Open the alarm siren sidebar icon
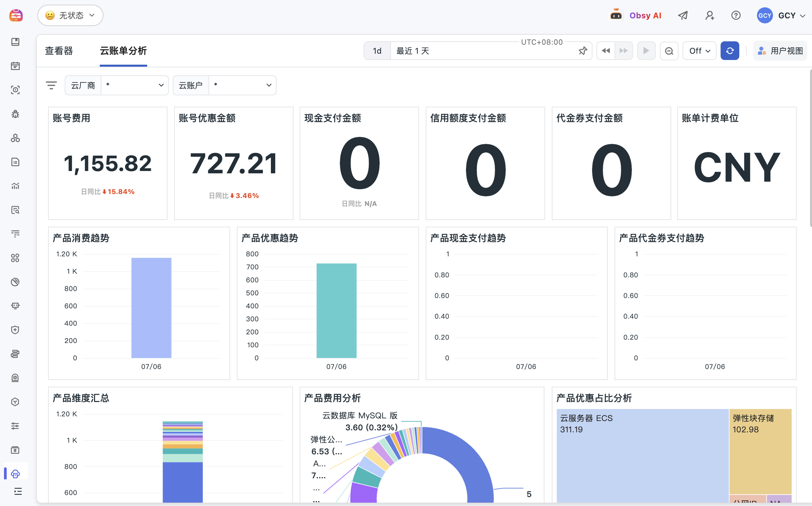The image size is (812, 506). coord(15,378)
